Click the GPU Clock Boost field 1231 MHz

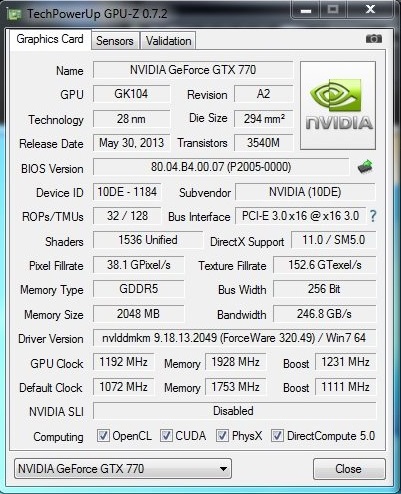click(345, 362)
